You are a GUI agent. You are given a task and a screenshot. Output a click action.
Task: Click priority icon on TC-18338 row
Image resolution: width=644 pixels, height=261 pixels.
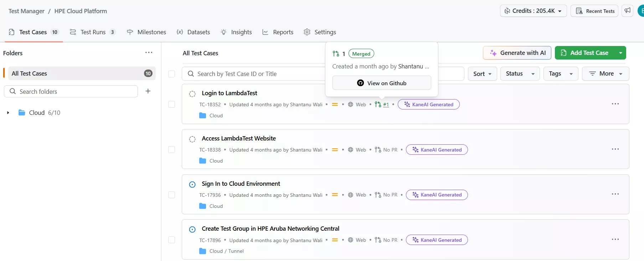335,150
